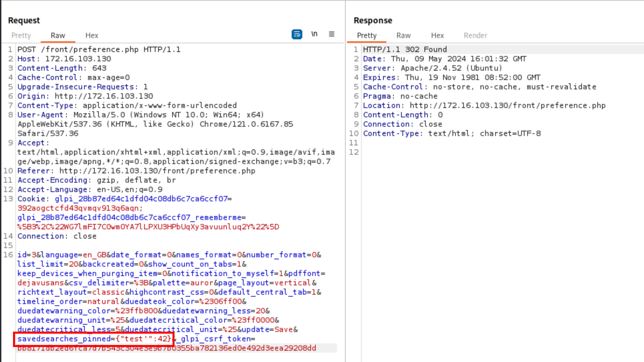Click the Server: Apache/2.4.52 header
The height and width of the screenshot is (362, 644).
[x=432, y=68]
